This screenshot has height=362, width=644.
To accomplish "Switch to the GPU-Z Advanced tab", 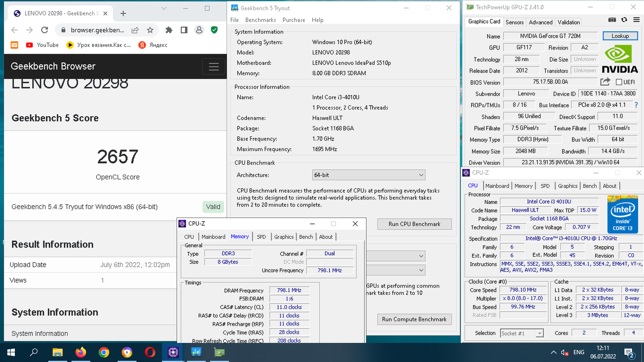I will (x=541, y=22).
